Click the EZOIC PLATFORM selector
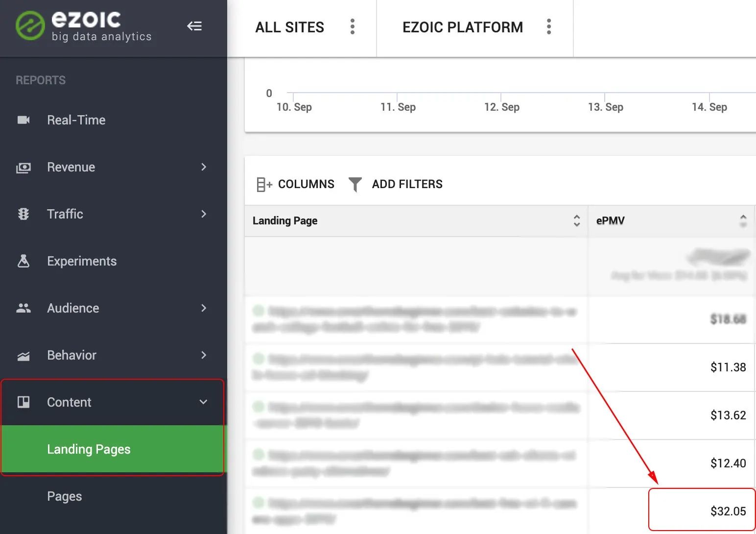This screenshot has width=756, height=534. [x=463, y=27]
